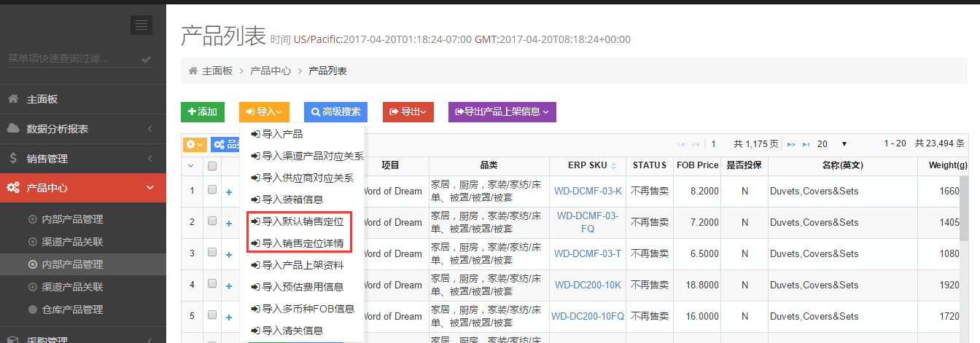Choose 导入多币种FOB信息 from the import menu
This screenshot has width=980, height=343.
[x=302, y=309]
